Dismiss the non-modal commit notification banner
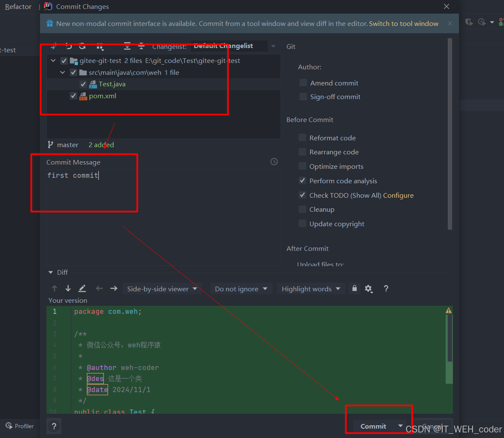This screenshot has width=504, height=438. [x=450, y=23]
